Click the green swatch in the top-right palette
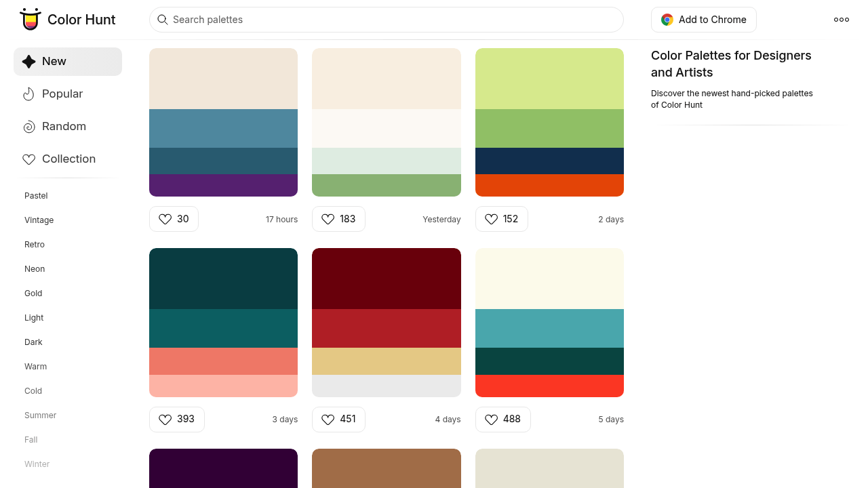Viewport: 868px width, 488px height. click(549, 128)
